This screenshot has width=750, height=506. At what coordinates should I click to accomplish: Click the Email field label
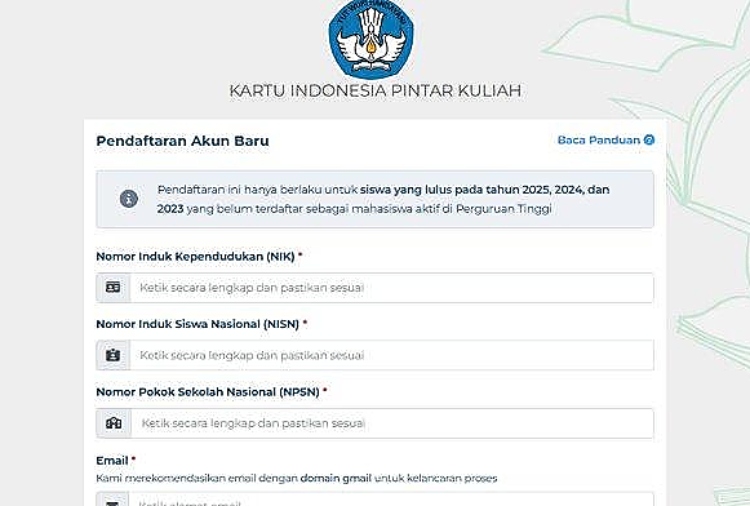click(x=116, y=461)
